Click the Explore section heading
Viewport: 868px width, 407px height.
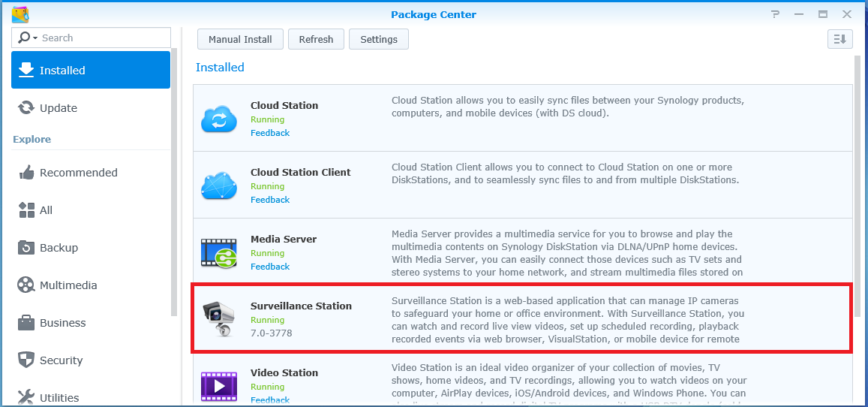pyautogui.click(x=32, y=139)
